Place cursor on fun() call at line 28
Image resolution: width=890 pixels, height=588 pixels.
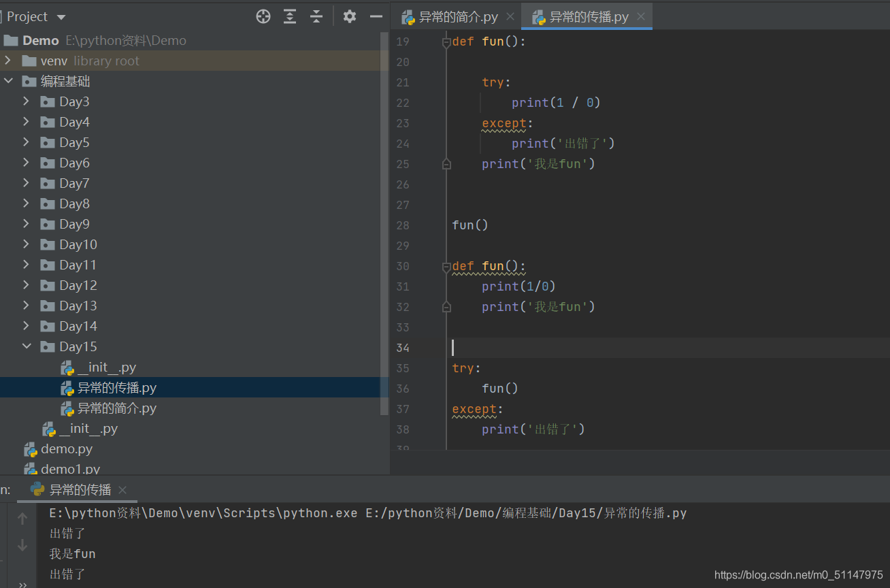[x=470, y=225]
